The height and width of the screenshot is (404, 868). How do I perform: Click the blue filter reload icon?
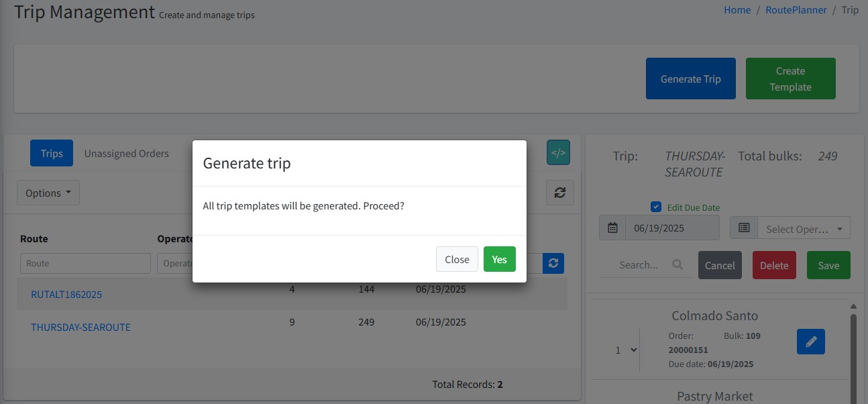click(x=553, y=263)
